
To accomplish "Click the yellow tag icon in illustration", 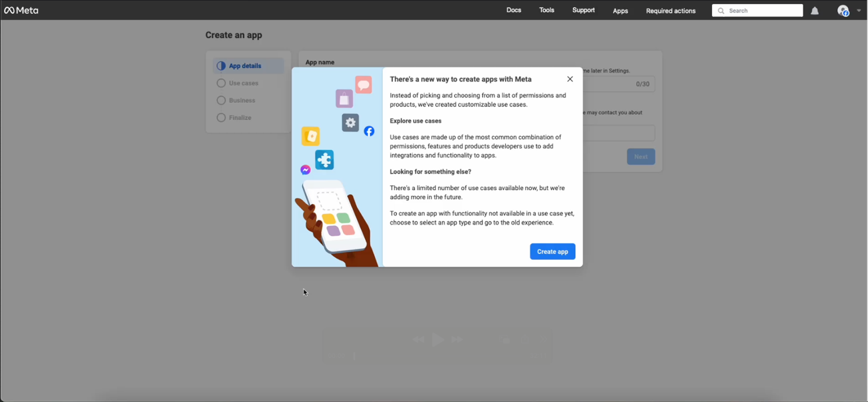I will (311, 136).
